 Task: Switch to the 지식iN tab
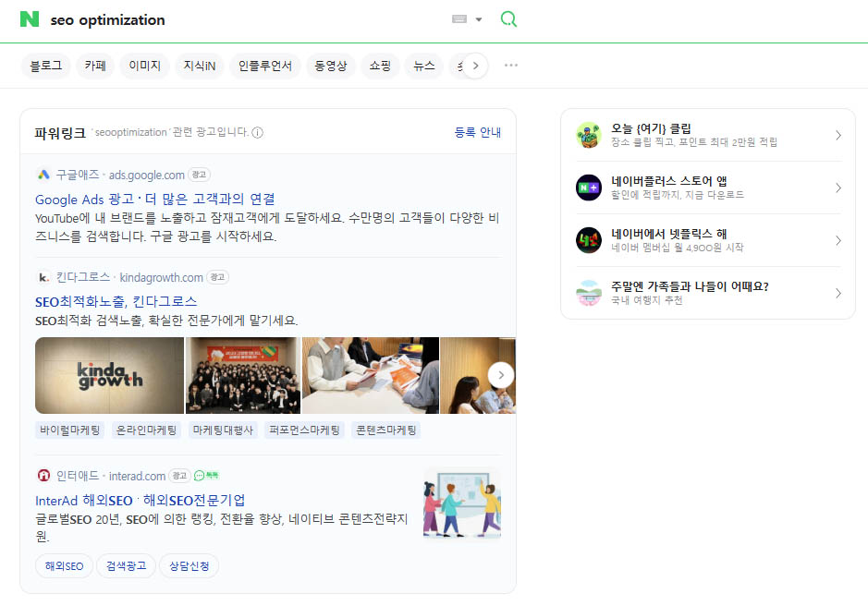[200, 66]
